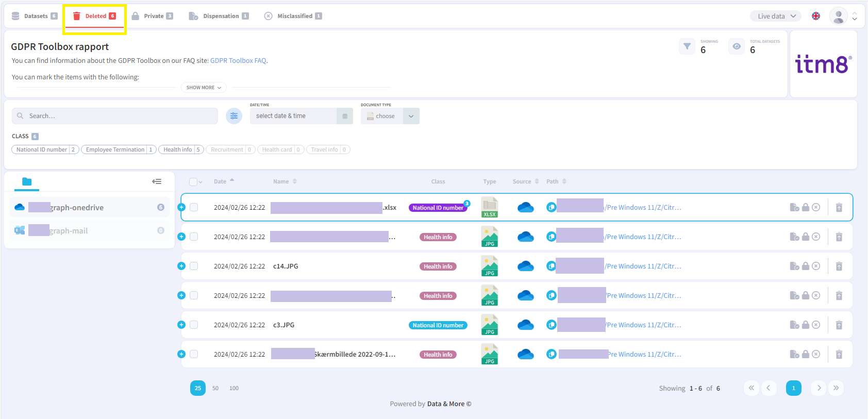Expand details of the c3.JPG row
868x419 pixels.
(x=181, y=325)
